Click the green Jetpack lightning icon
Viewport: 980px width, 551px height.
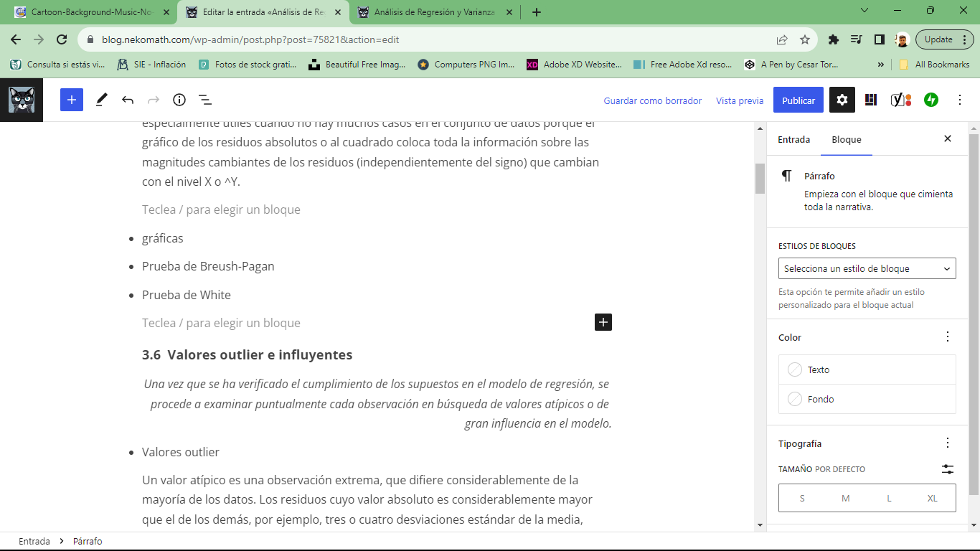pyautogui.click(x=930, y=100)
